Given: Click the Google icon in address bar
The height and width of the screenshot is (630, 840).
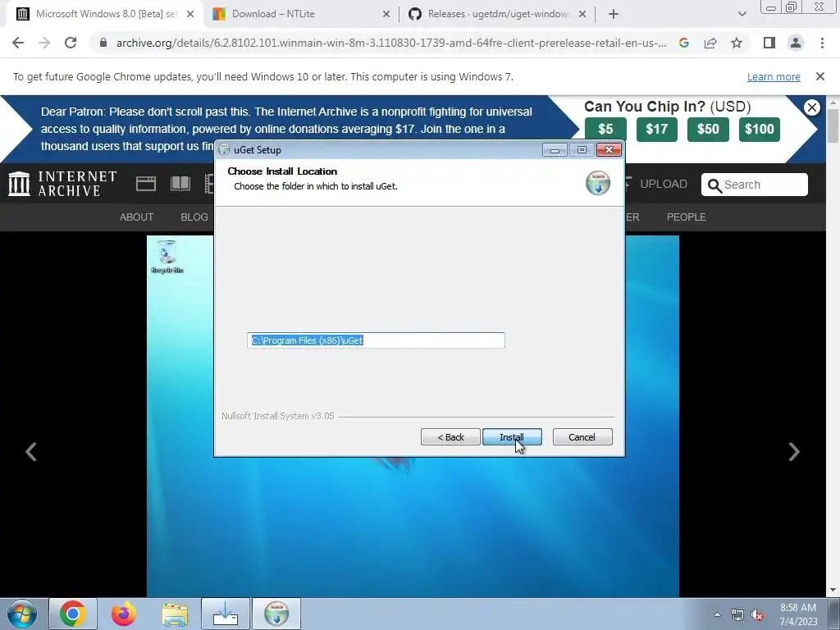Looking at the screenshot, I should tap(684, 43).
